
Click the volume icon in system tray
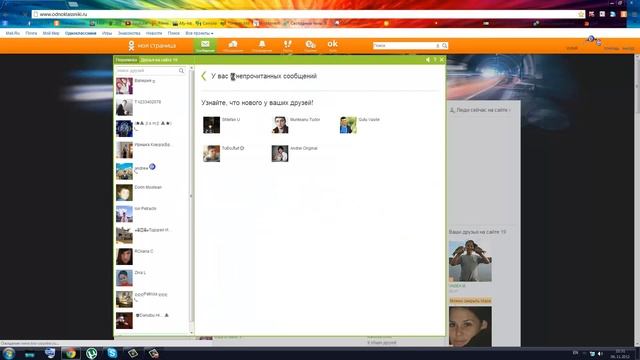[600, 353]
